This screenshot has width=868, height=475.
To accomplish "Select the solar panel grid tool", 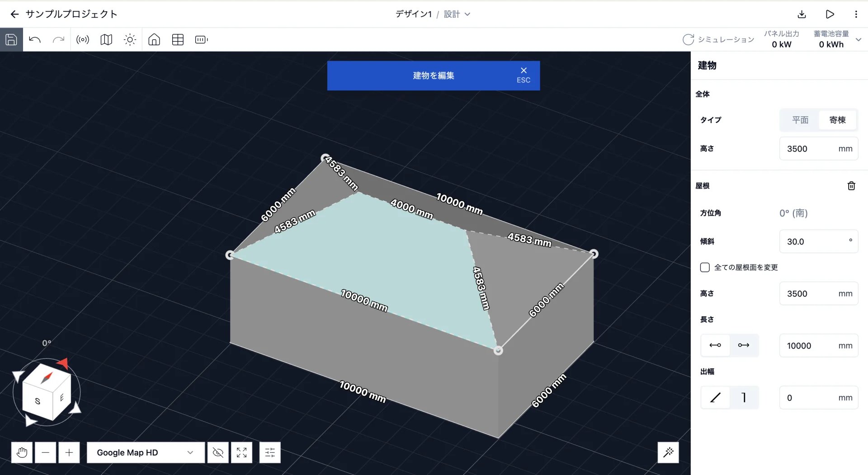I will (178, 40).
